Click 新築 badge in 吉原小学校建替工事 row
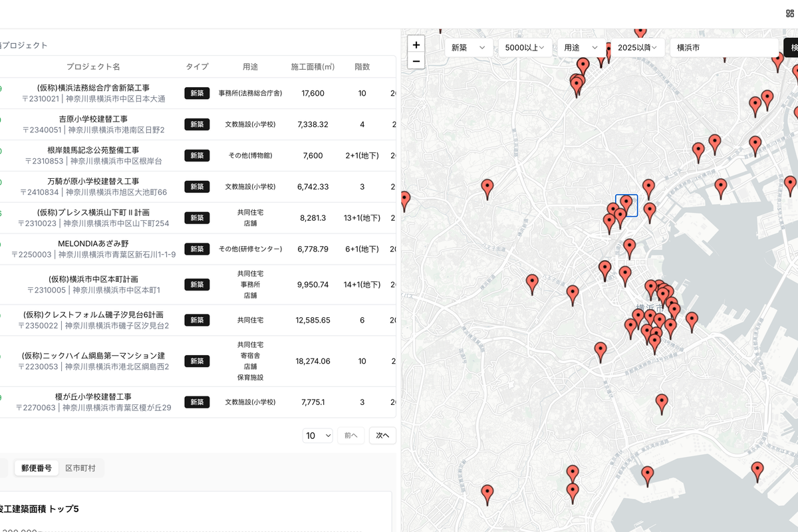 [197, 124]
